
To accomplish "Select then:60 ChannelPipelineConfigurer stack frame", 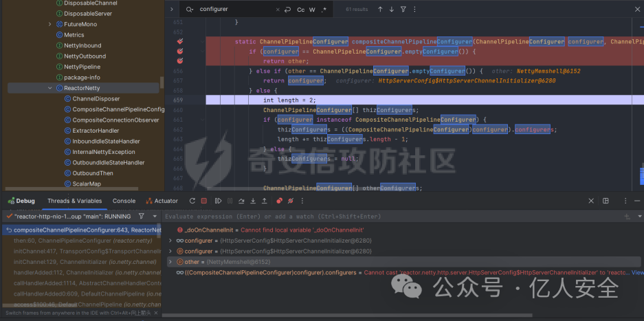I will tap(82, 241).
